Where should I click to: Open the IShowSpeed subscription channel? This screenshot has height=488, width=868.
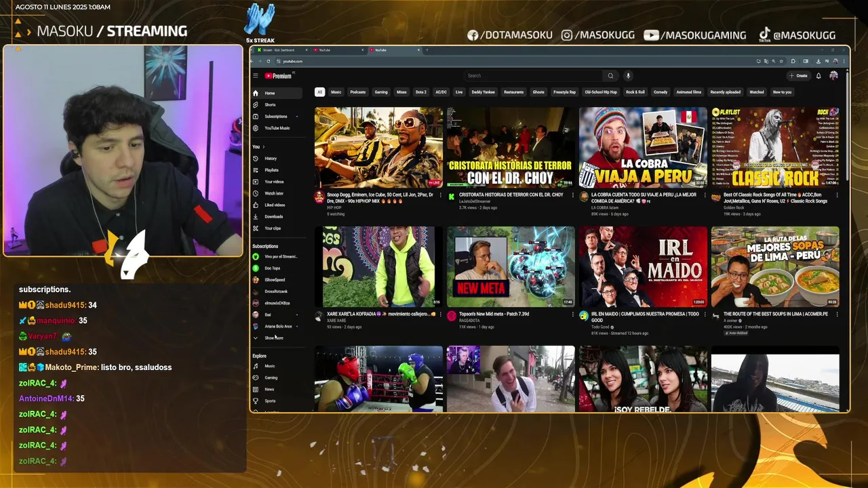click(277, 279)
